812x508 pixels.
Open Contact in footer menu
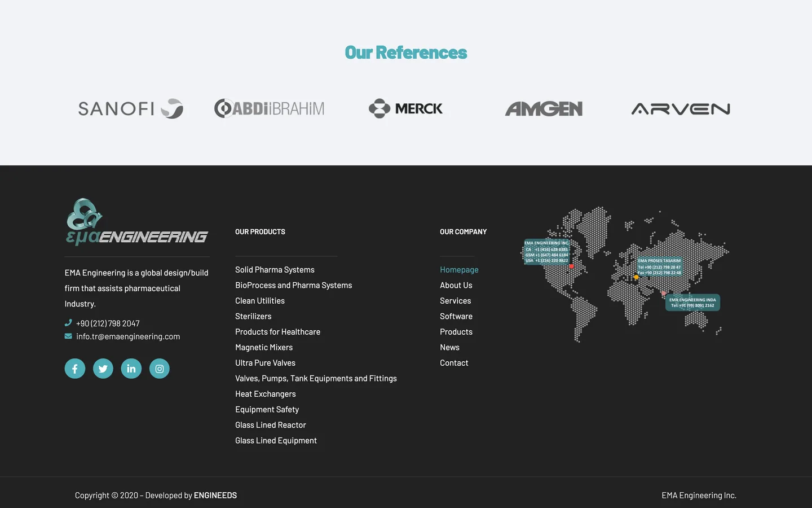pos(454,363)
